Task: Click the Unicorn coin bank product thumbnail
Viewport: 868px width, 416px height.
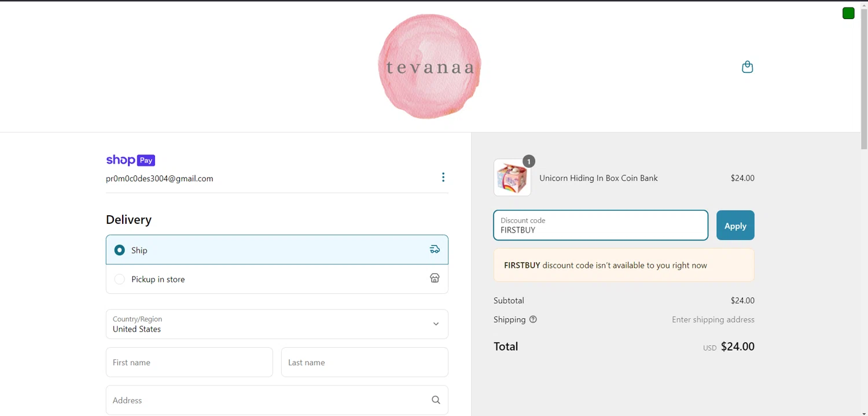Action: pos(512,178)
